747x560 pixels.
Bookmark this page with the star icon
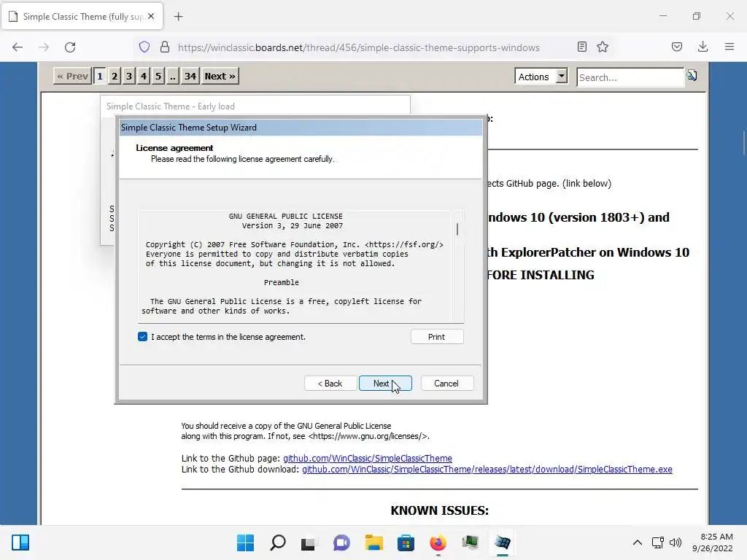[x=603, y=47]
